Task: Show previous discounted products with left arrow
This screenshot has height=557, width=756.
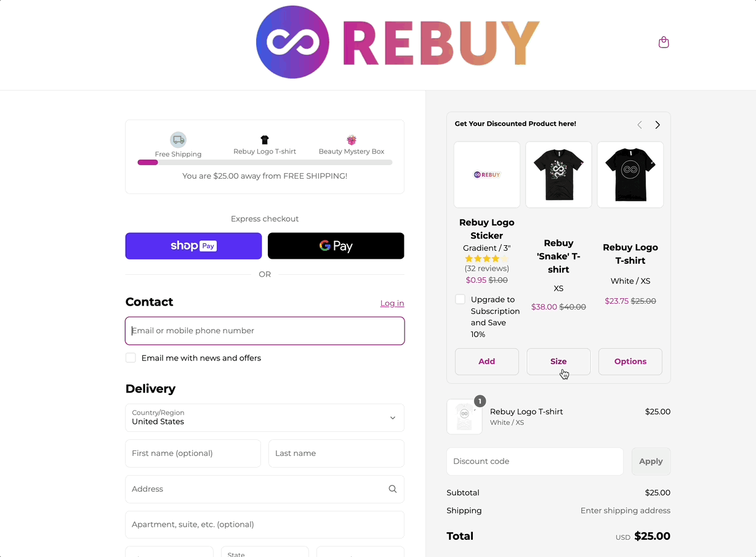Action: click(x=640, y=124)
